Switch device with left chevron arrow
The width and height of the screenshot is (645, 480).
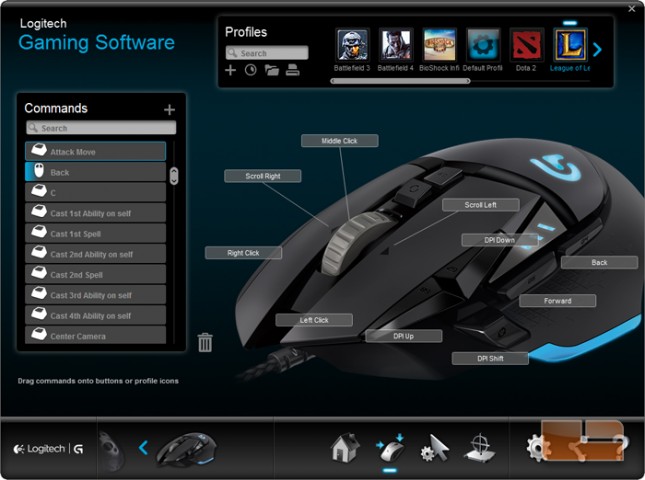[143, 448]
